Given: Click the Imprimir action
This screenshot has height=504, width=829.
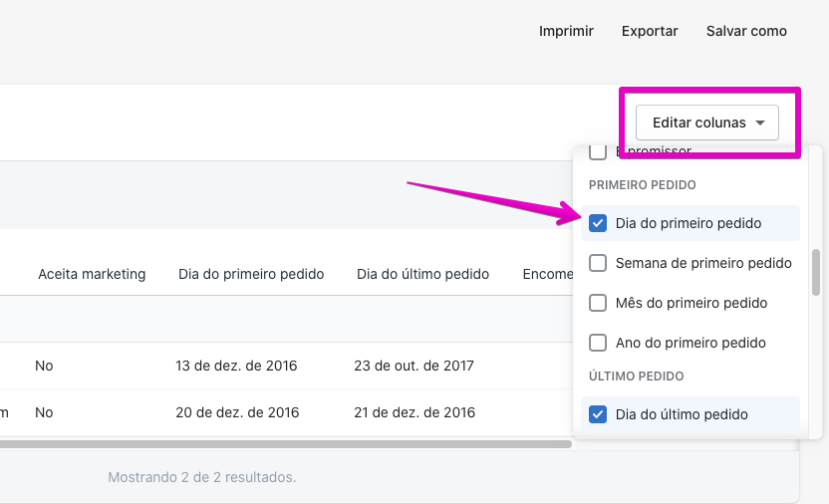Looking at the screenshot, I should click(x=566, y=31).
